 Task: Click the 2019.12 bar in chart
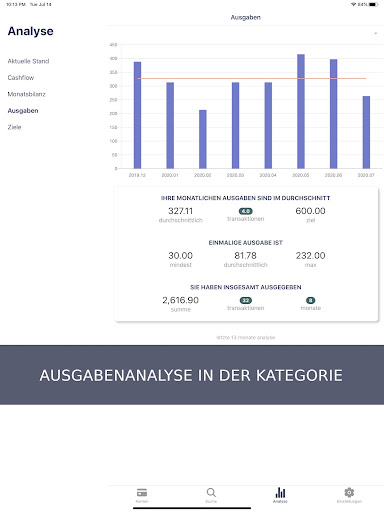click(137, 115)
